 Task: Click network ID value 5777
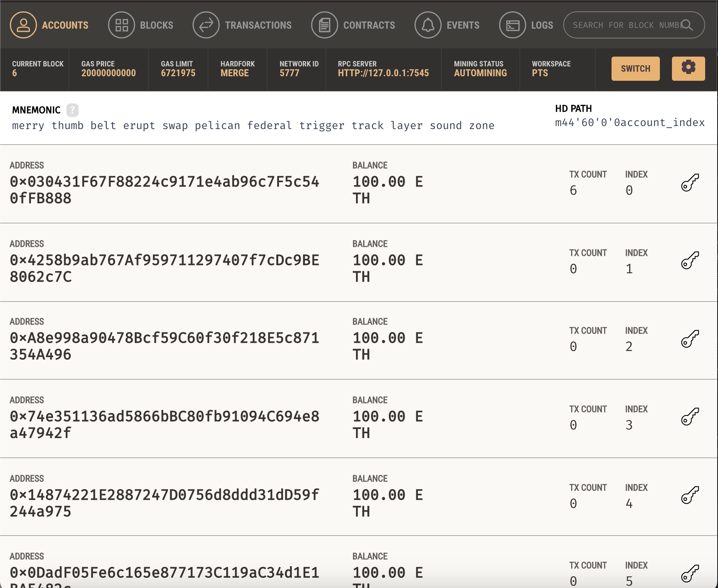pyautogui.click(x=290, y=73)
